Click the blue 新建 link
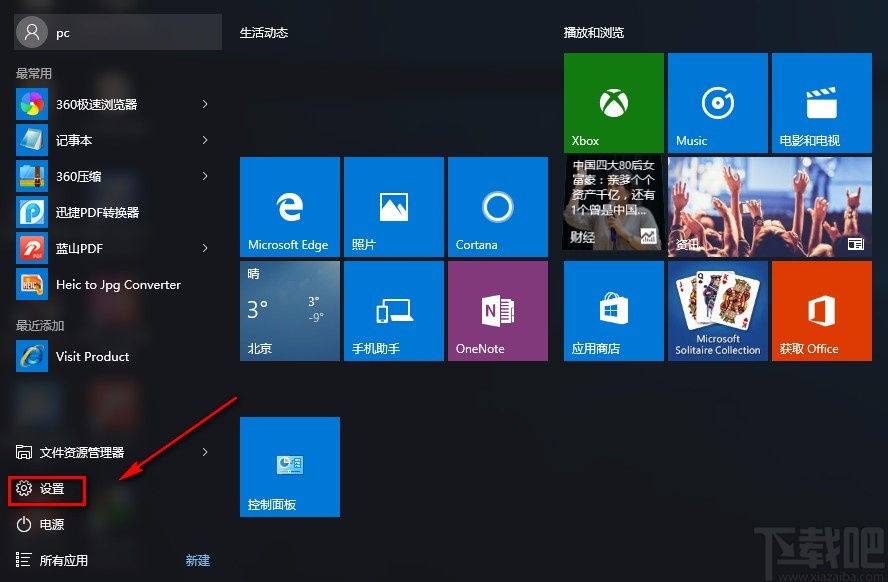This screenshot has height=582, width=888. (197, 560)
